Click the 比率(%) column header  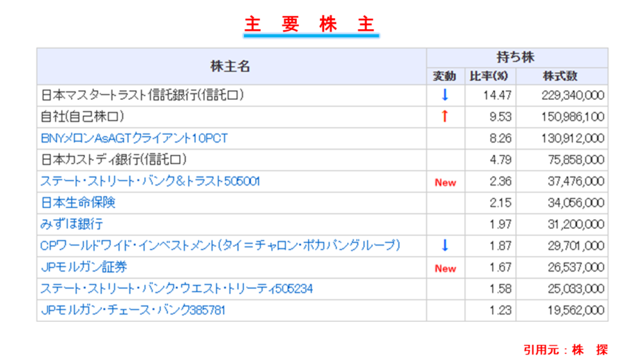tap(489, 76)
